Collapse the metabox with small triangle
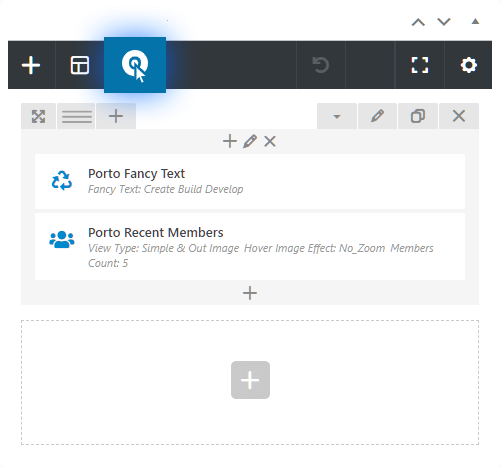This screenshot has width=501, height=467. (x=475, y=22)
